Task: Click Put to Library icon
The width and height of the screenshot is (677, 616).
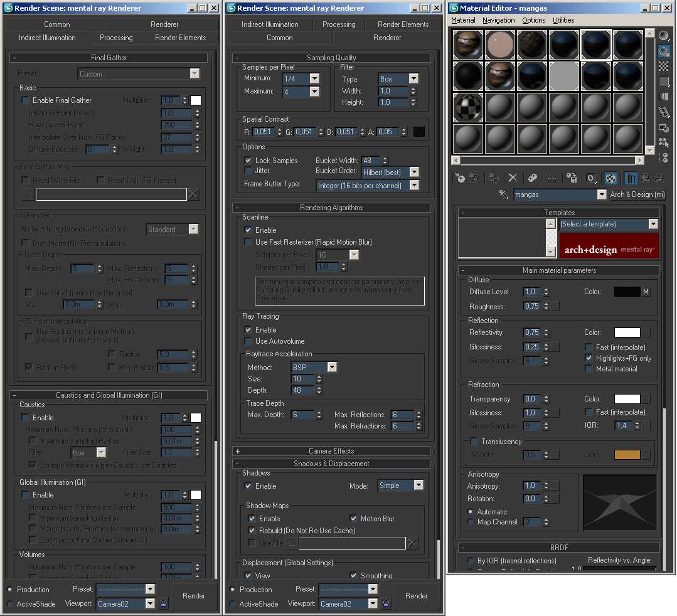Action: tap(572, 178)
